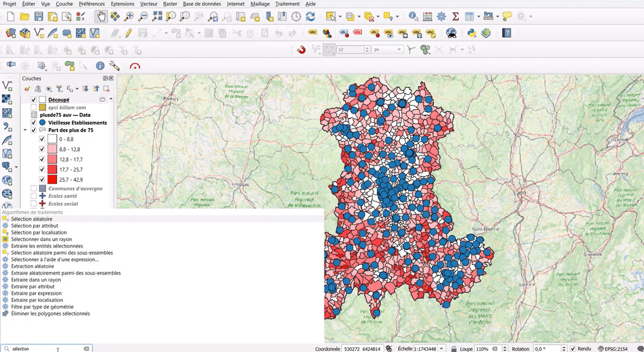Open the select features tool dropdown arrow
This screenshot has width=644, height=352.
point(340,17)
